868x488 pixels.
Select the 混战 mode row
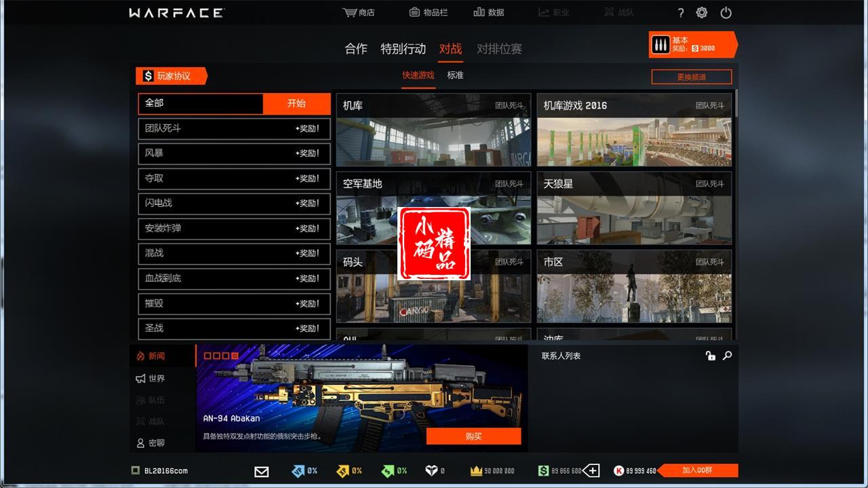click(x=234, y=253)
